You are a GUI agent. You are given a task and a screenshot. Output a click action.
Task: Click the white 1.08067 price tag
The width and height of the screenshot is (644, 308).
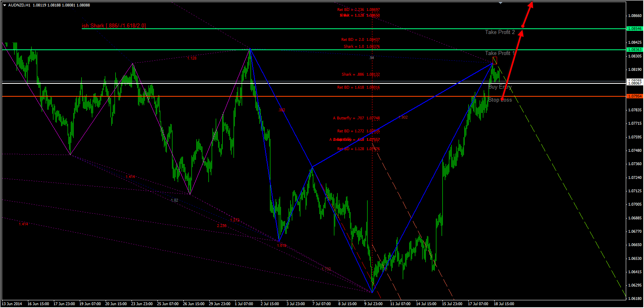click(x=634, y=83)
